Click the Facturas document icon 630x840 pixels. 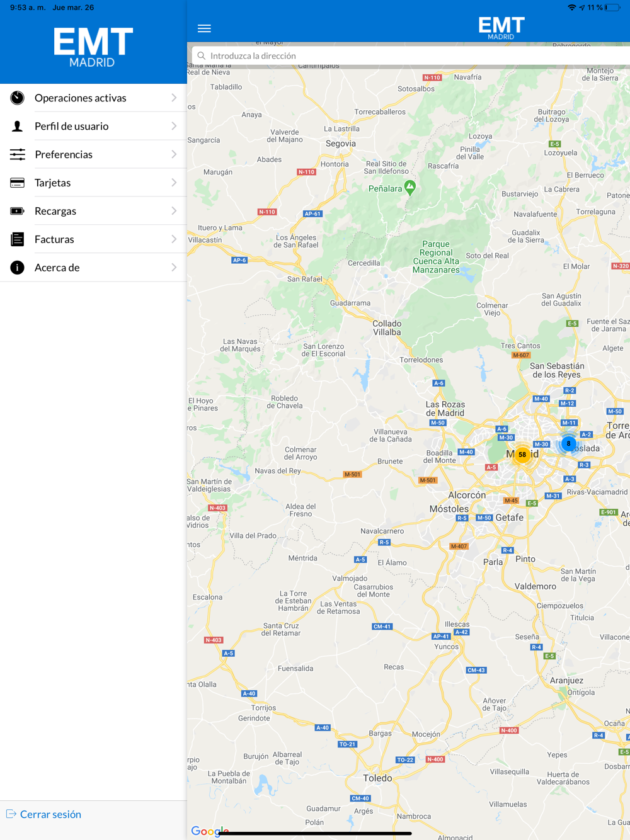coord(18,239)
